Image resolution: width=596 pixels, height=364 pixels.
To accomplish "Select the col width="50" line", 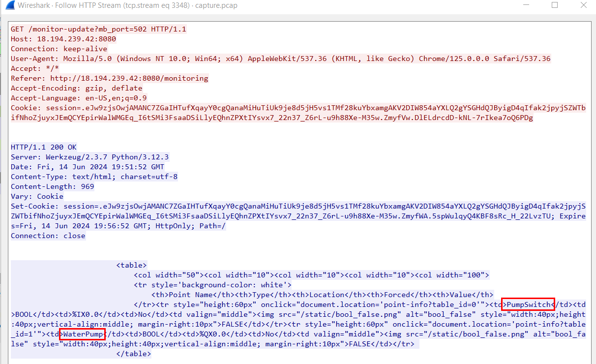I will click(x=312, y=275).
